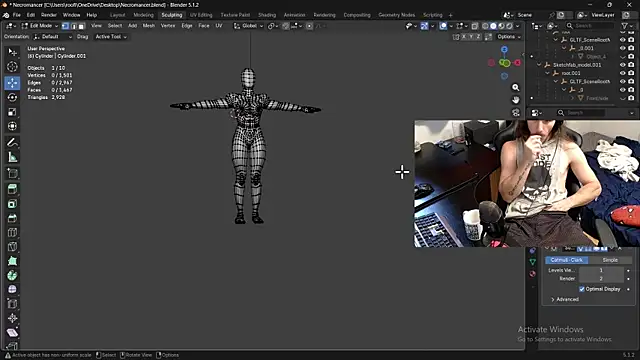
Task: Click the Levels Viewport value field
Action: [601, 270]
